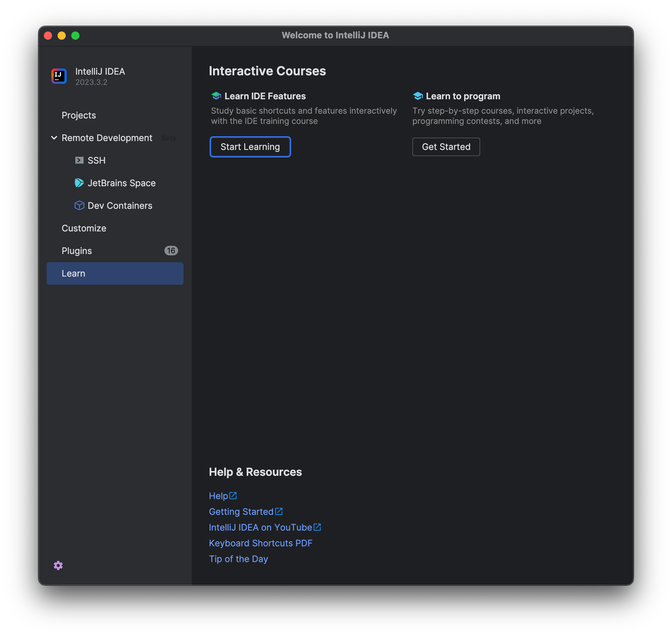Screen dimensions: 672x636
Task: Click the JetBrains Space icon
Action: tap(79, 183)
